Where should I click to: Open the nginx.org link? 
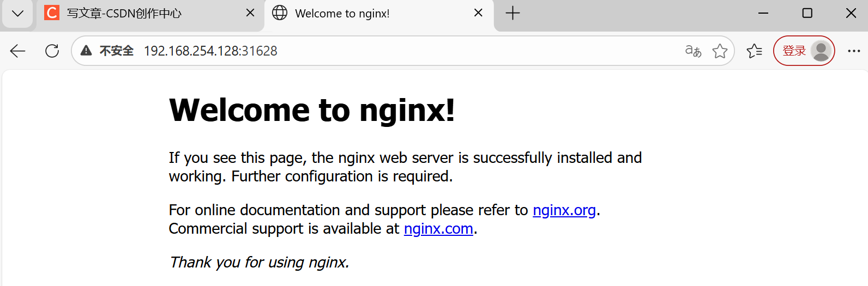564,210
